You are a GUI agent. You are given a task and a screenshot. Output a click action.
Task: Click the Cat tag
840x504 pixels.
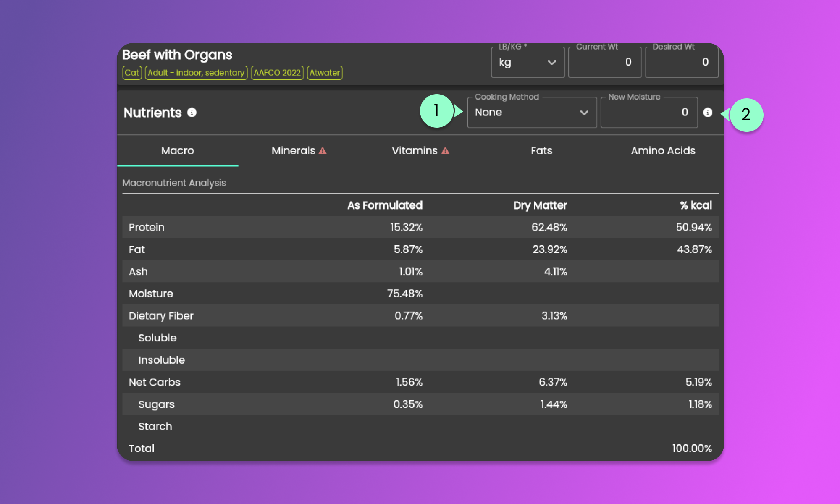(x=132, y=73)
